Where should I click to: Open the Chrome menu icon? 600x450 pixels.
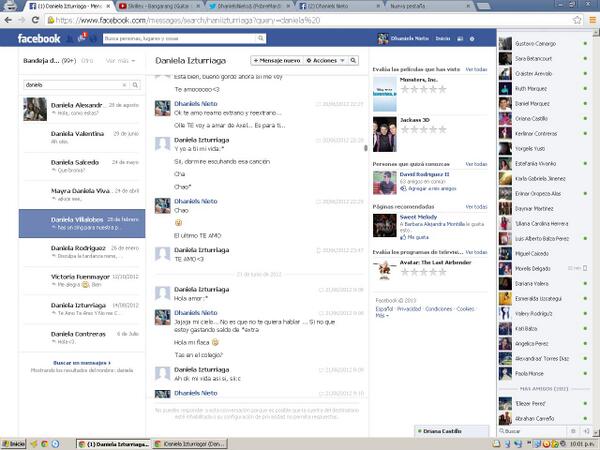(592, 20)
